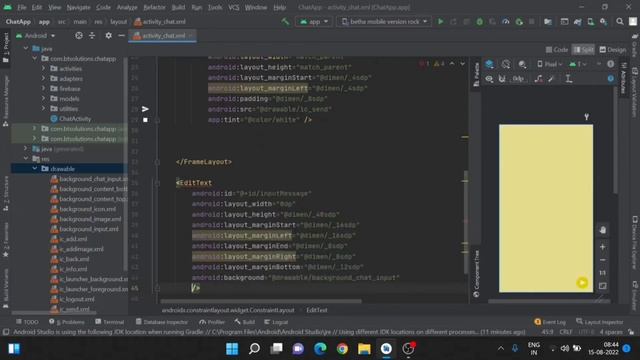Click the guidelines icon in design toolbar
This screenshot has width=640, height=360.
569,79
